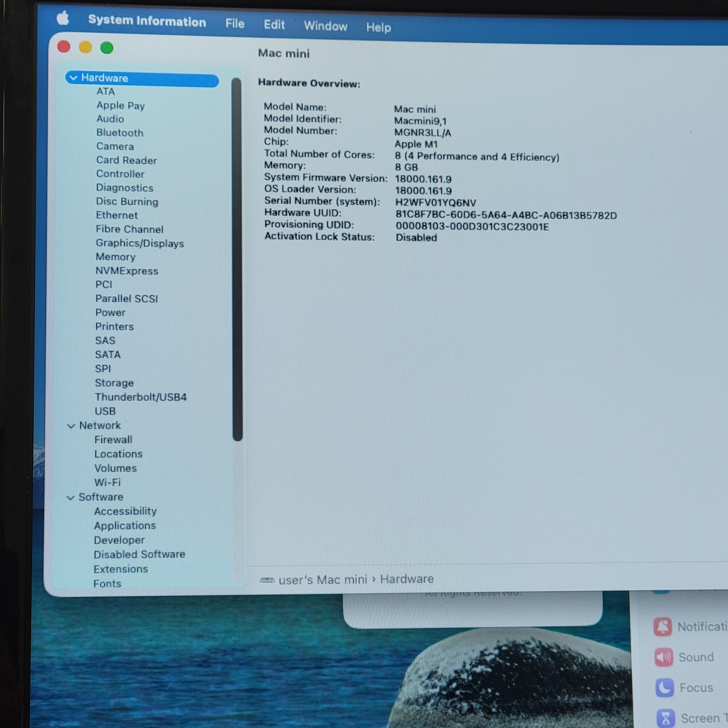Select Camera in the sidebar
The image size is (728, 728).
[115, 146]
